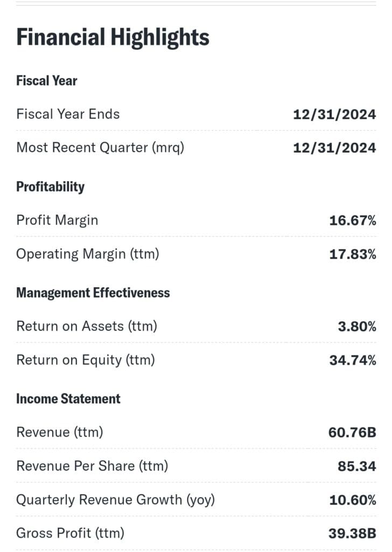Click the Income Statement section header
The image size is (392, 552).
point(68,399)
